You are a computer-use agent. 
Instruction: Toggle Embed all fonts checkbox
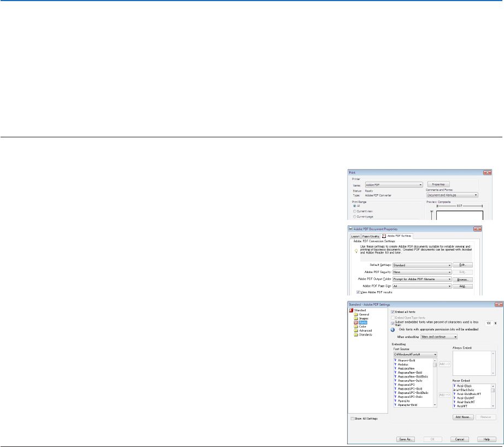coord(392,312)
